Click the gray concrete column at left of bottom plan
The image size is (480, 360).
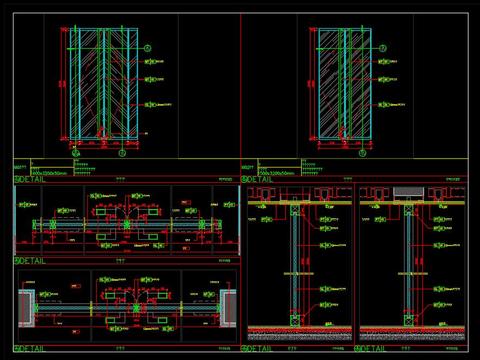pos(26,308)
